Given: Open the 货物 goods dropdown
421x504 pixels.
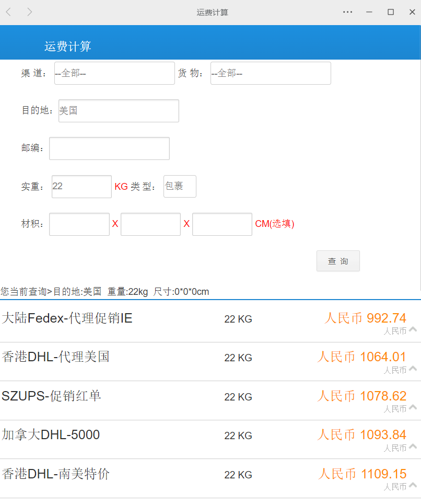Looking at the screenshot, I should (x=271, y=73).
